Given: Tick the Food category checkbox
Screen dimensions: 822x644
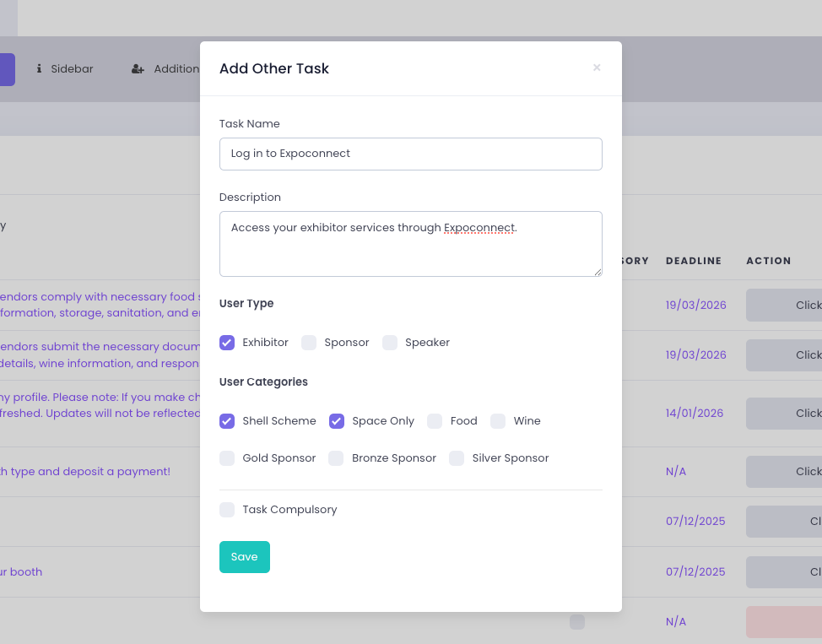Looking at the screenshot, I should click(x=435, y=421).
